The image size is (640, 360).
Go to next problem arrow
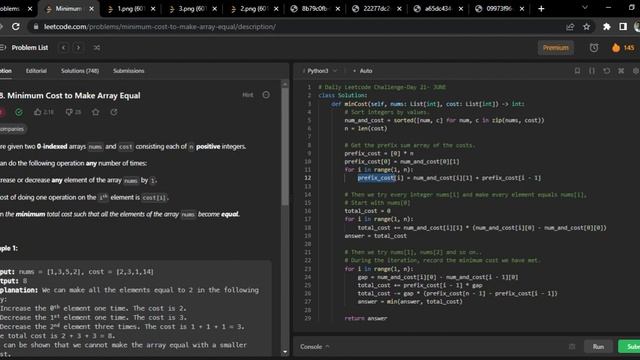[x=78, y=48]
